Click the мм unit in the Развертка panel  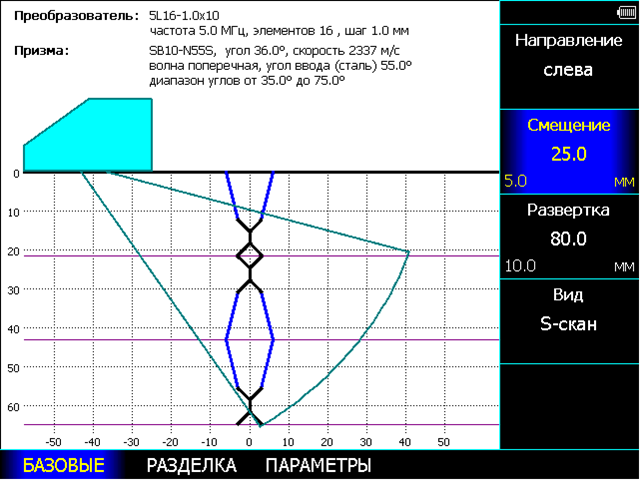click(623, 266)
